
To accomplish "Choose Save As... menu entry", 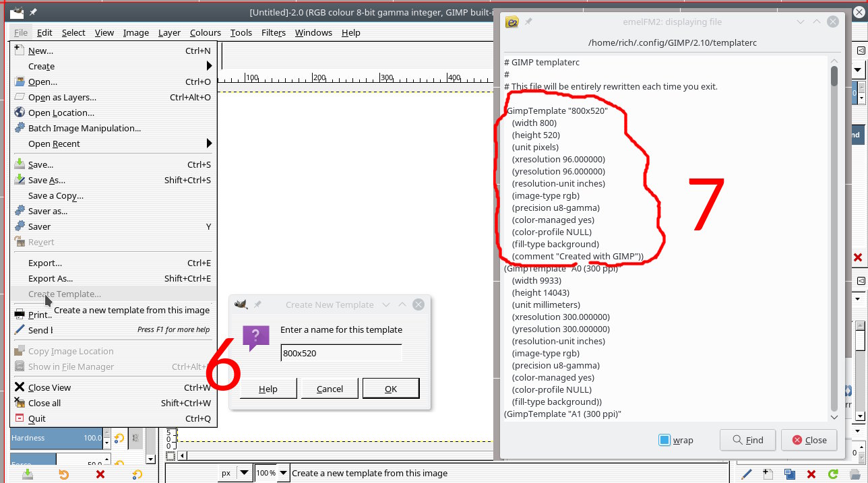I will click(x=113, y=180).
